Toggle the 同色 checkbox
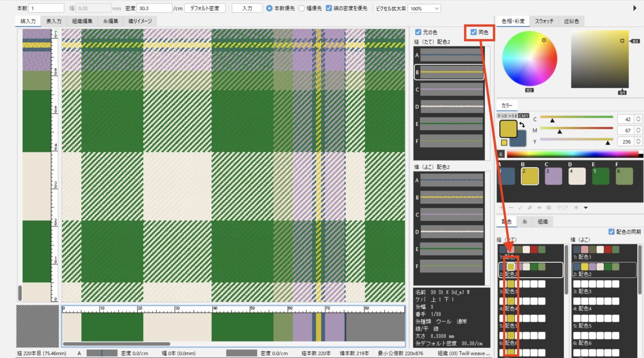 point(473,32)
